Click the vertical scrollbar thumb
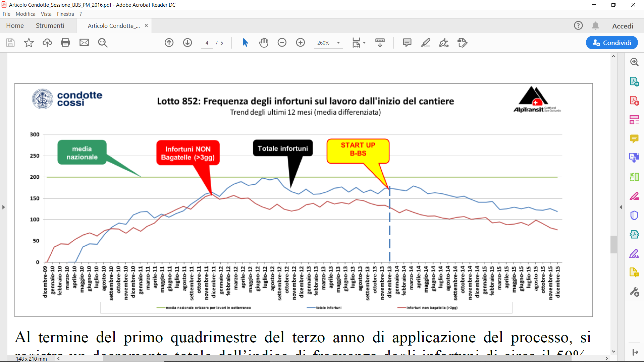The height and width of the screenshot is (362, 644). pos(613,244)
